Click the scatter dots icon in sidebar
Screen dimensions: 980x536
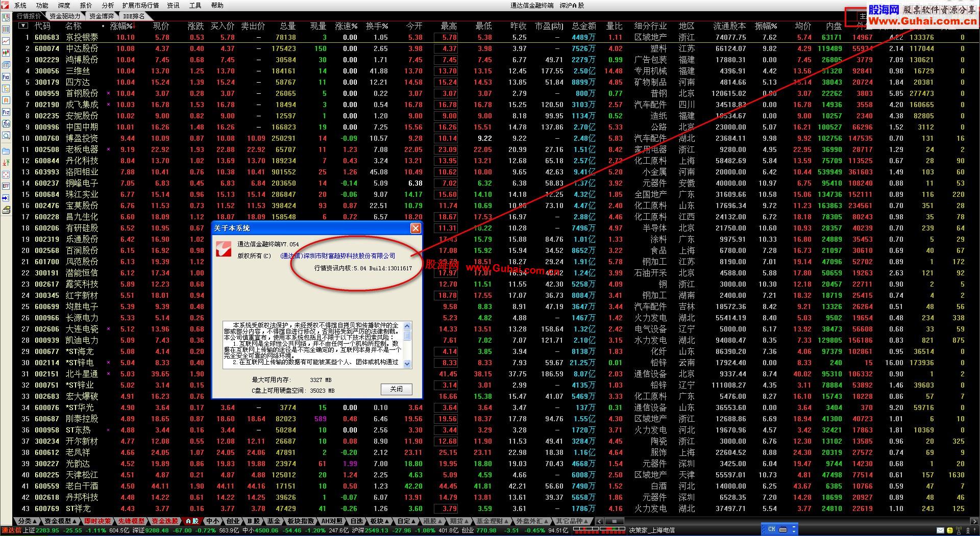(x=6, y=174)
